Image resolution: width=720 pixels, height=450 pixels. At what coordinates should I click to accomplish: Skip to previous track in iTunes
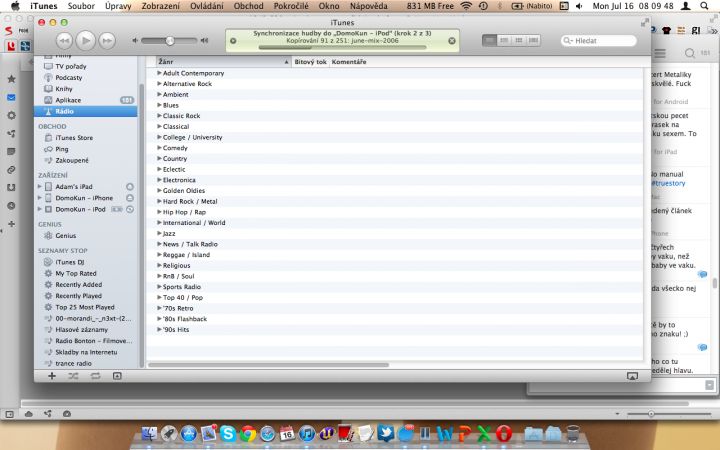point(64,41)
